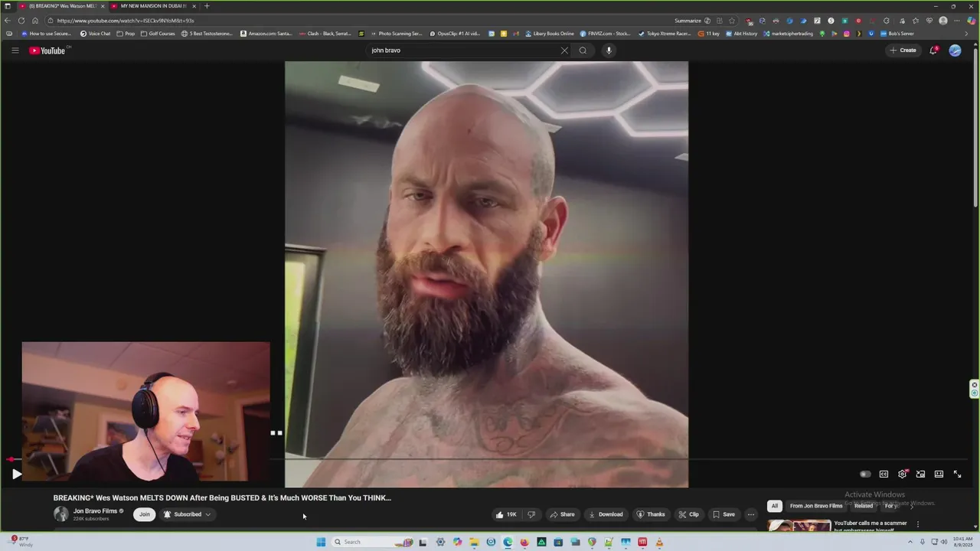Download the video
The width and height of the screenshot is (980, 551).
pyautogui.click(x=606, y=514)
